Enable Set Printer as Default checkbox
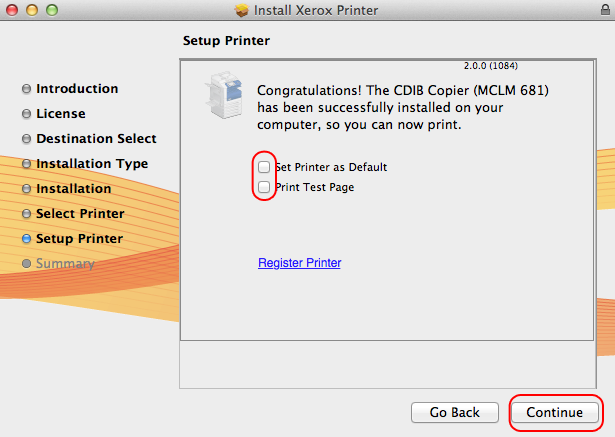 pyautogui.click(x=264, y=167)
